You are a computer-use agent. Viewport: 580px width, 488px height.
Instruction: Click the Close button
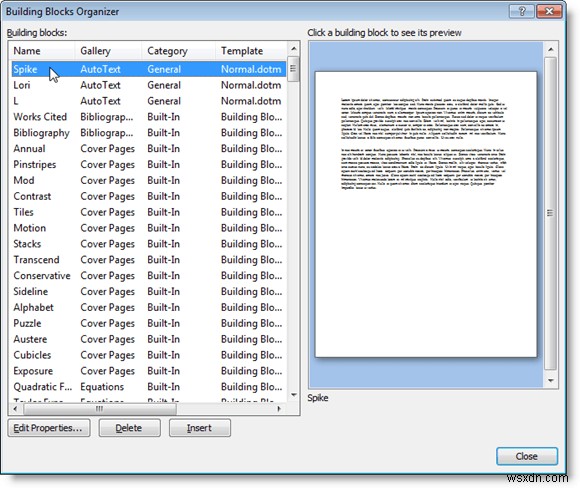(x=527, y=456)
